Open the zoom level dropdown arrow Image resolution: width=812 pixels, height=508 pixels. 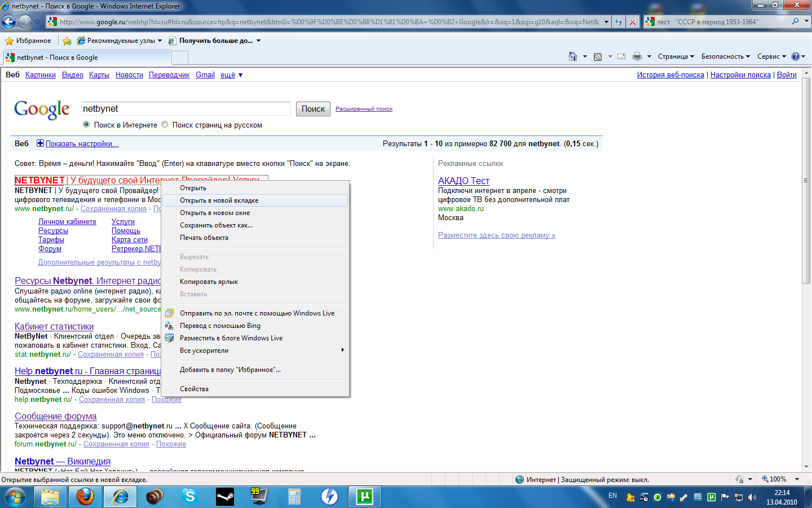tap(797, 479)
